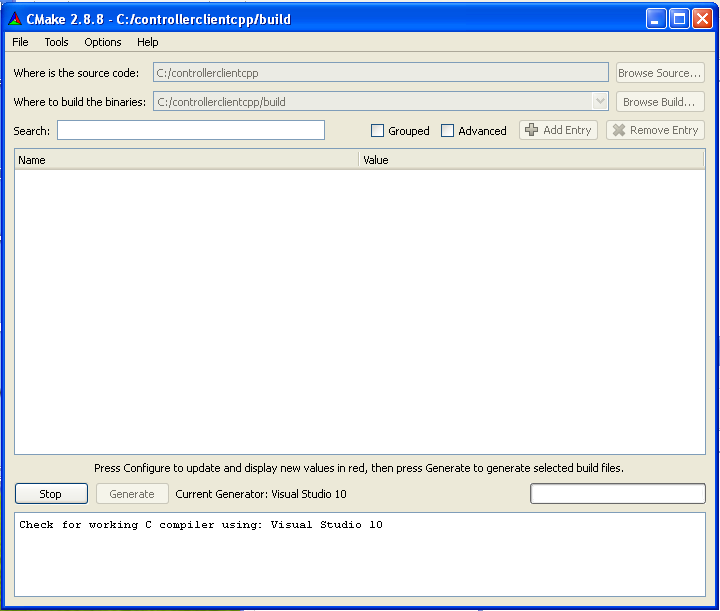Click the configure progress bar
This screenshot has height=611, width=720.
pyautogui.click(x=618, y=493)
